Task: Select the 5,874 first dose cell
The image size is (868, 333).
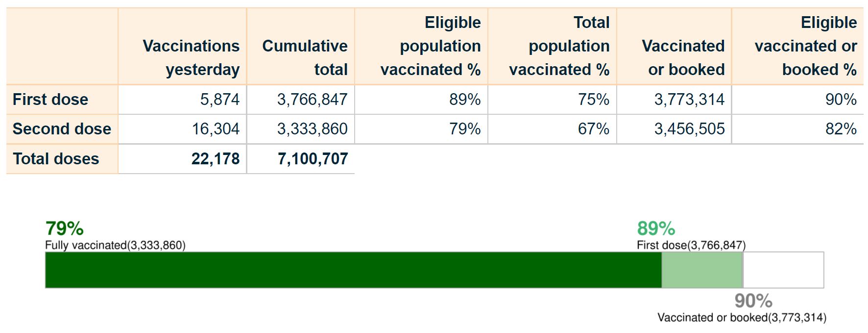Action: tap(219, 100)
